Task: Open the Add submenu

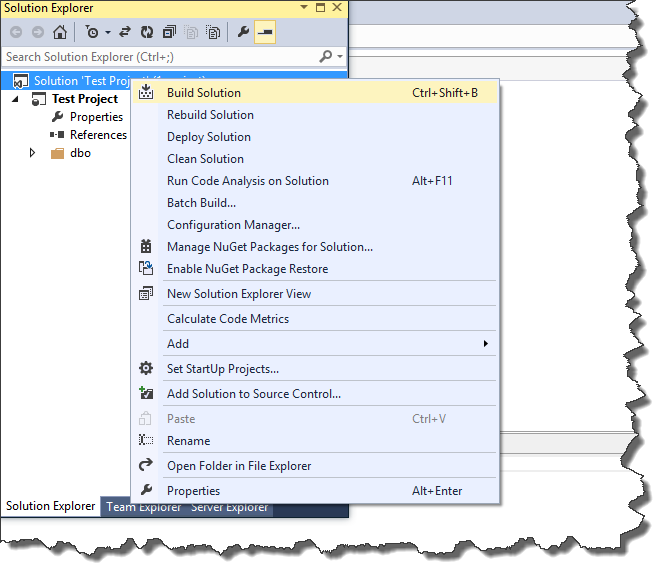Action: [x=315, y=344]
